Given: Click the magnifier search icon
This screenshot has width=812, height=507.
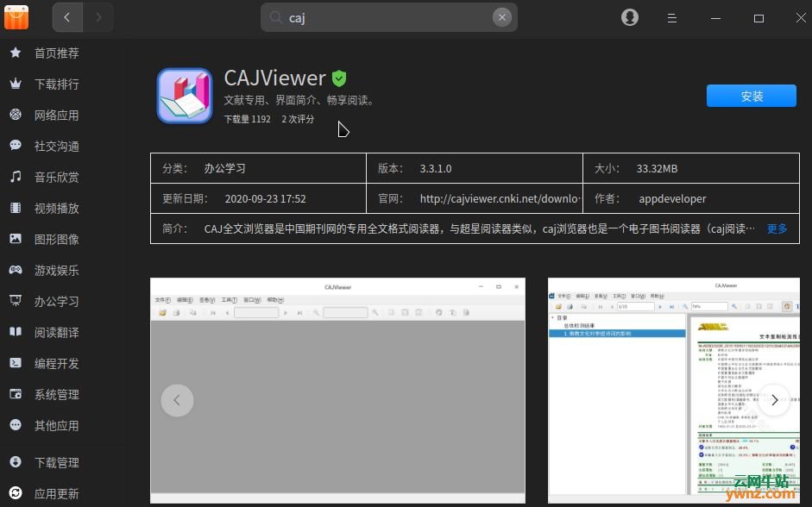Looking at the screenshot, I should (x=276, y=17).
